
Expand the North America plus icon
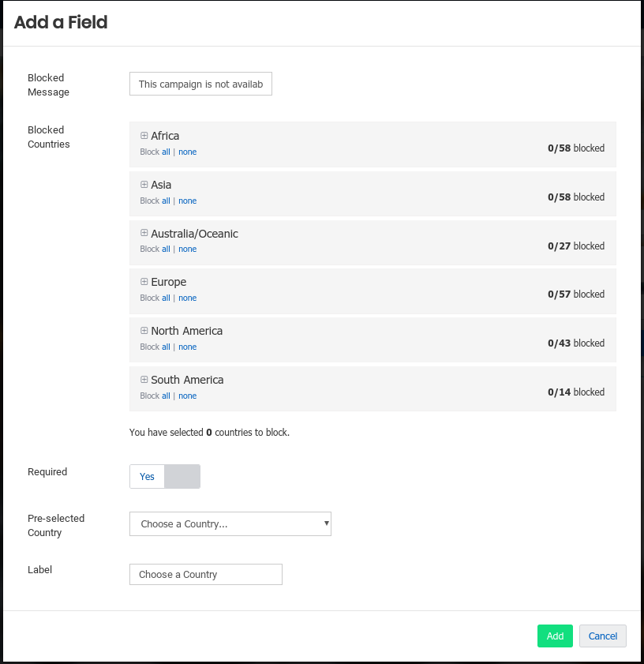click(x=144, y=331)
